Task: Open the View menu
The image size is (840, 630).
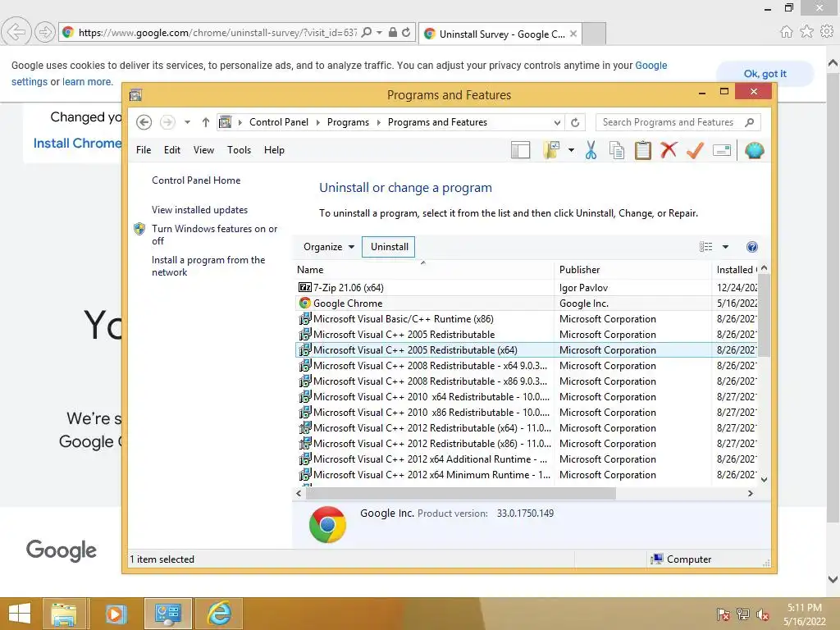Action: [203, 150]
